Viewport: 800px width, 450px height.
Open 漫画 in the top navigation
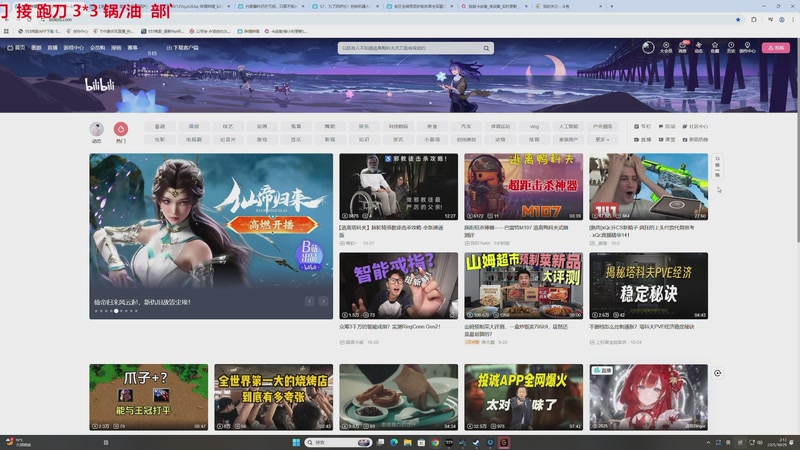[116, 47]
